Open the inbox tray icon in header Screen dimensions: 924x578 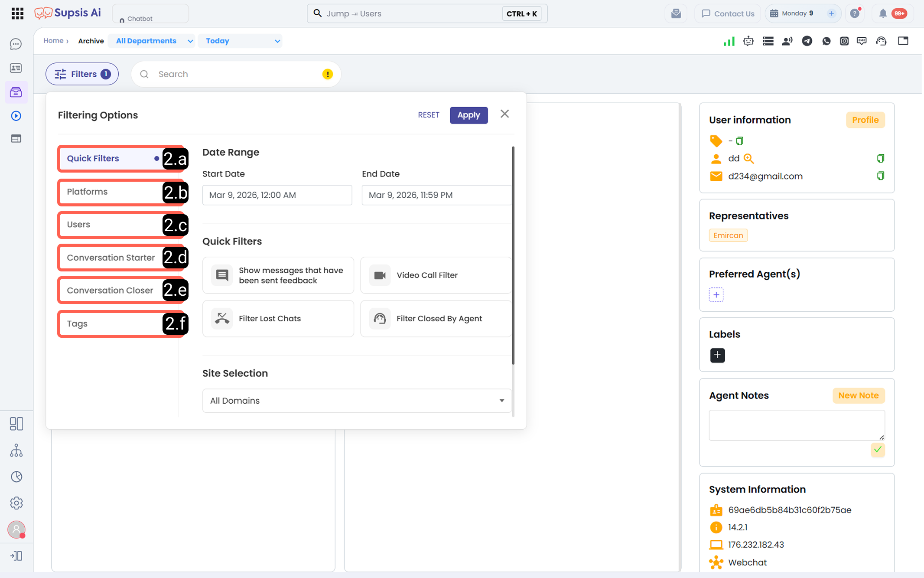click(x=676, y=13)
